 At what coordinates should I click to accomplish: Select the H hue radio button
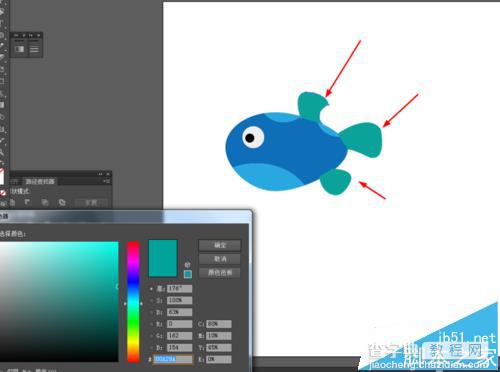pos(152,289)
